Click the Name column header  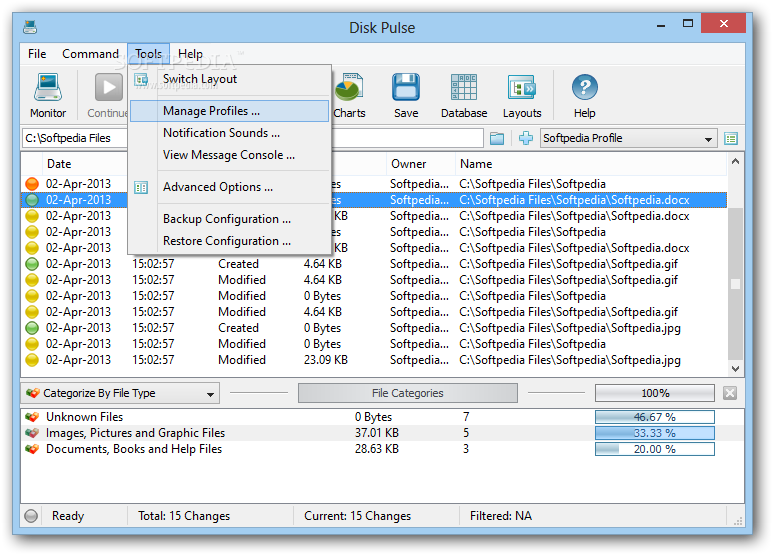(x=591, y=164)
